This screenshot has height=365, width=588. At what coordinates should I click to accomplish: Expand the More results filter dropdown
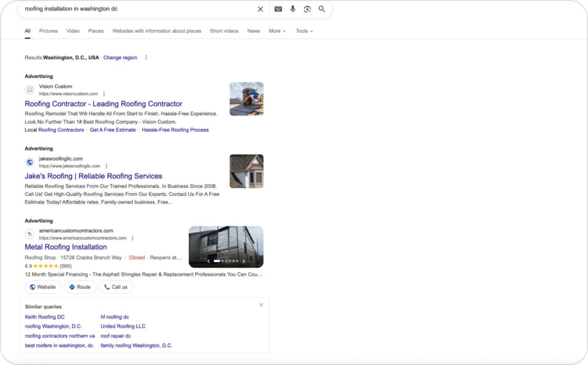click(x=277, y=31)
